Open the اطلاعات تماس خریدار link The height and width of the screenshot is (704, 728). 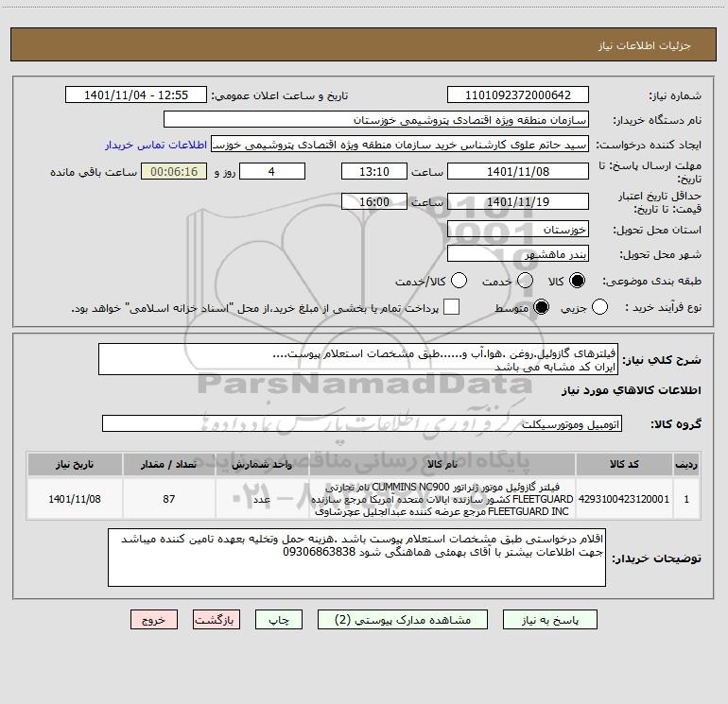156,145
